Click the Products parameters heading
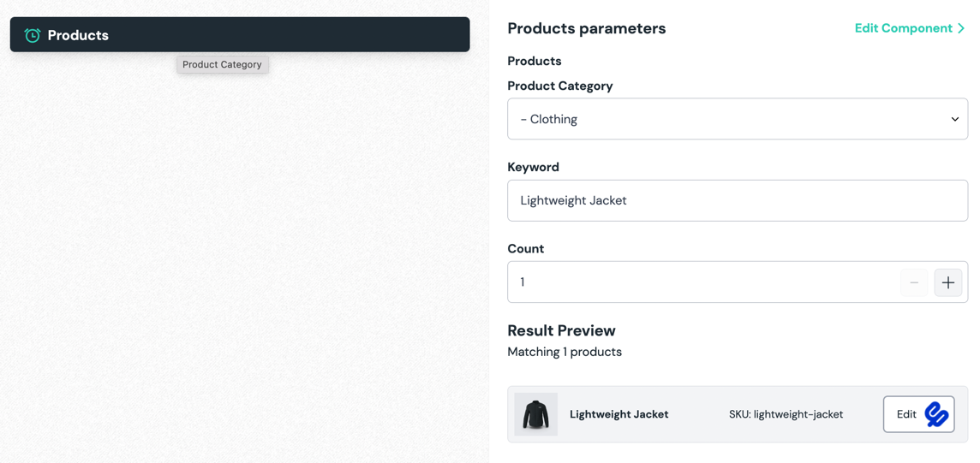 pyautogui.click(x=586, y=28)
